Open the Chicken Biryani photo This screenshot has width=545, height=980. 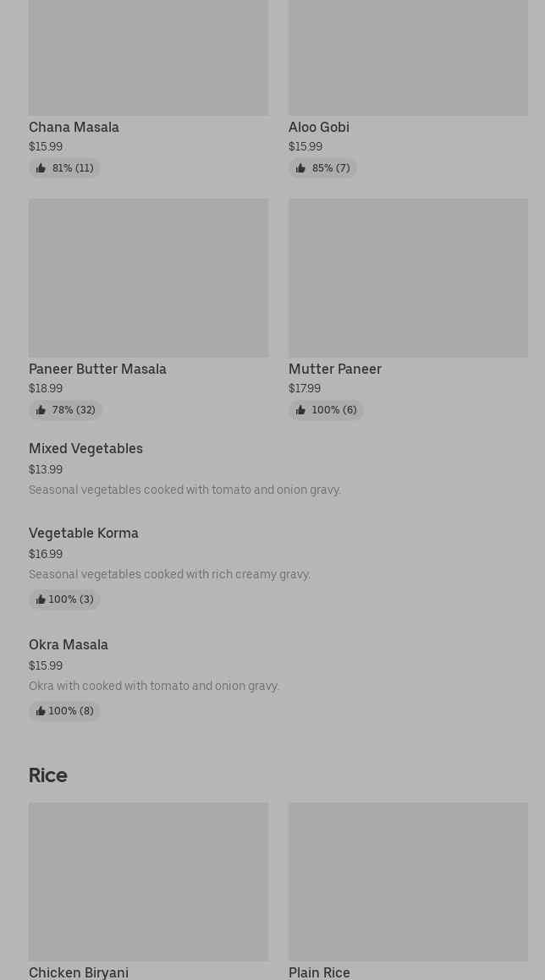[148, 881]
